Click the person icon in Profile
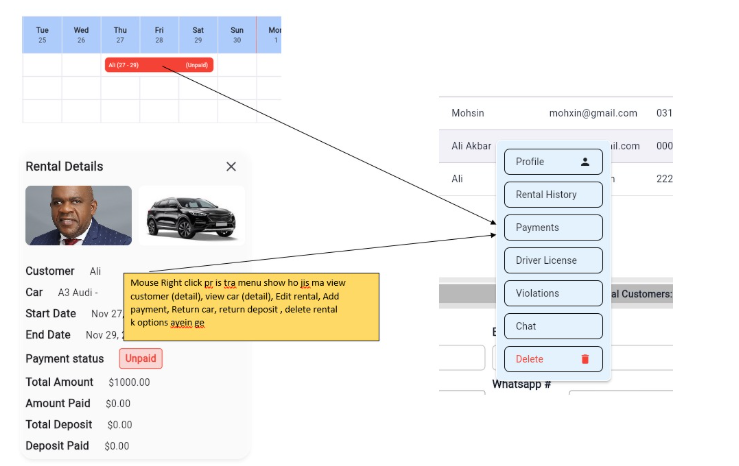The height and width of the screenshot is (466, 739). pos(585,161)
